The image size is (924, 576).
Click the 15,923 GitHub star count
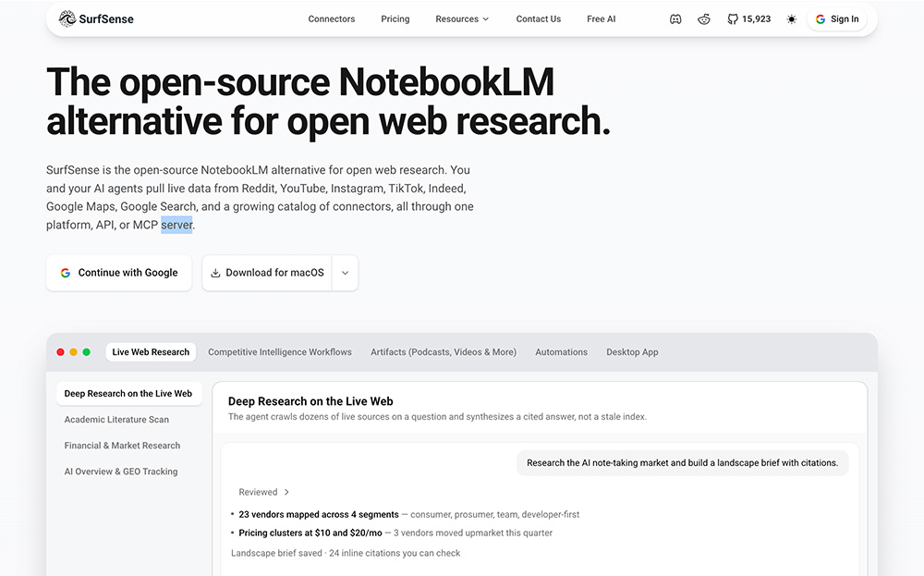(756, 18)
